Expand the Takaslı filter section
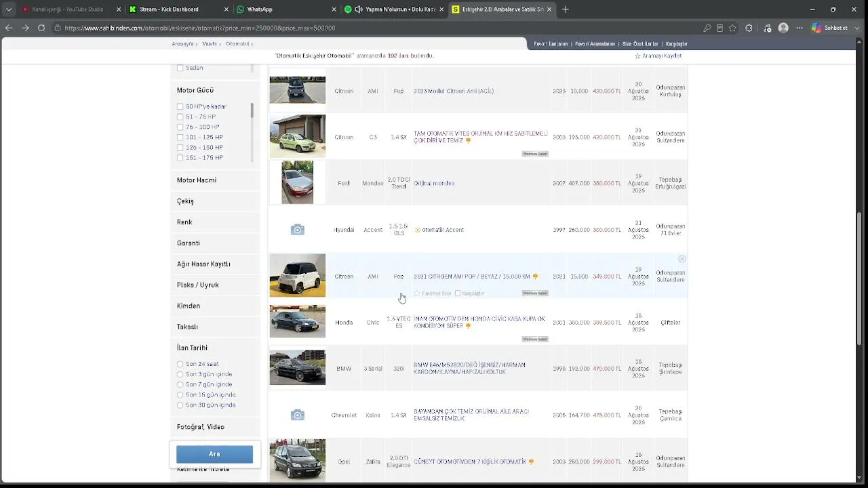Image resolution: width=868 pixels, height=488 pixels. click(x=215, y=327)
